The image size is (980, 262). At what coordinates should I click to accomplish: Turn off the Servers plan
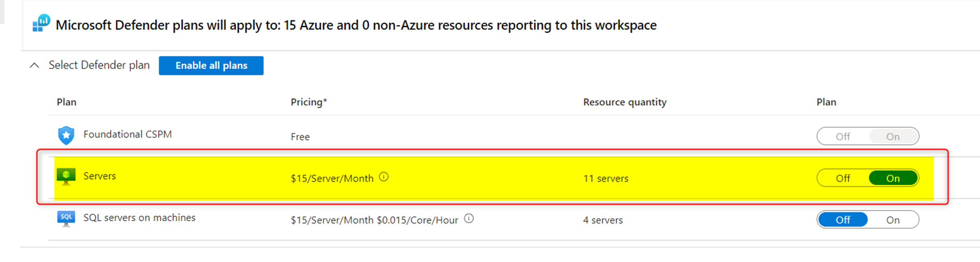click(842, 178)
